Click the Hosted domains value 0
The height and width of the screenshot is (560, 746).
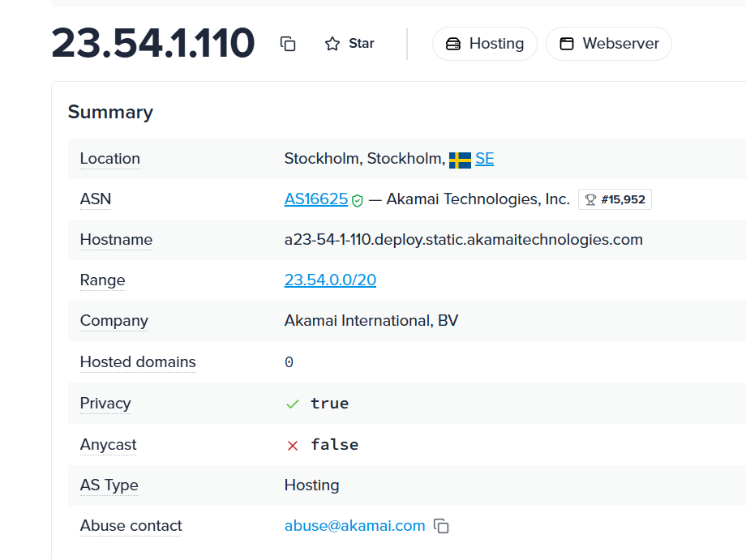tap(289, 362)
